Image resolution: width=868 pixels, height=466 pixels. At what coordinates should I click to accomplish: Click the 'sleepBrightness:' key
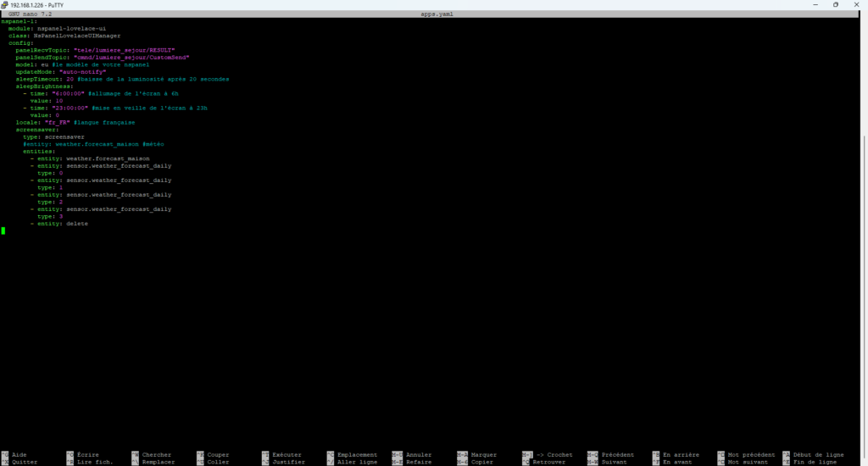click(x=44, y=86)
